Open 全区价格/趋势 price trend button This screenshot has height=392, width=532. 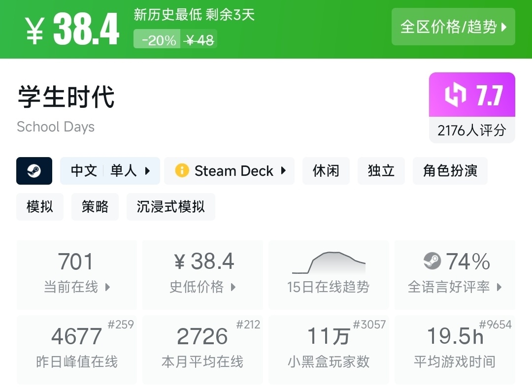tap(453, 27)
